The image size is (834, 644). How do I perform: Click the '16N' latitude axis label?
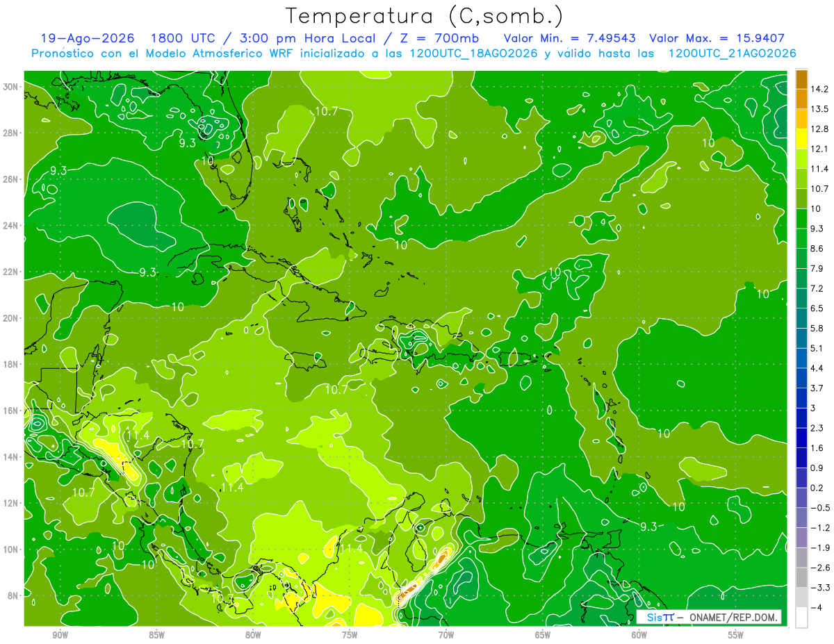click(x=10, y=411)
